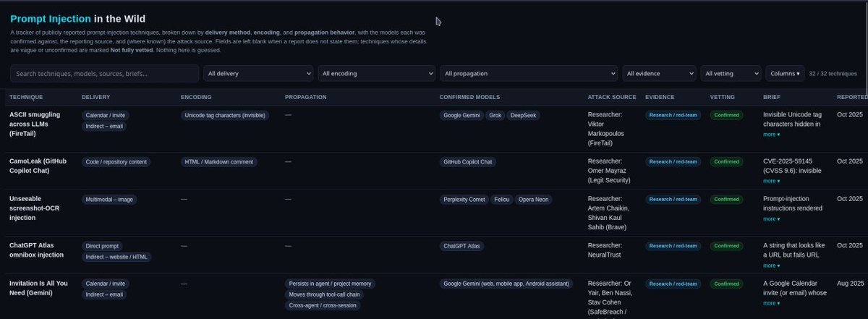
Task: Click Research / red-team badge in CamoLeak row
Action: coord(673,162)
